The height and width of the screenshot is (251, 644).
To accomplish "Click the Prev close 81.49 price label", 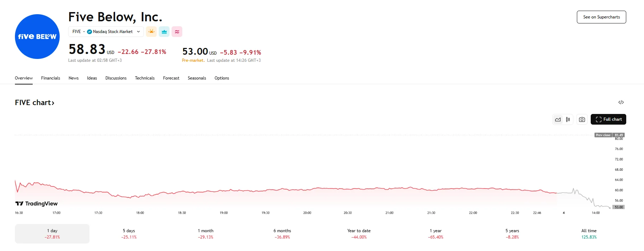I will pyautogui.click(x=606, y=135).
